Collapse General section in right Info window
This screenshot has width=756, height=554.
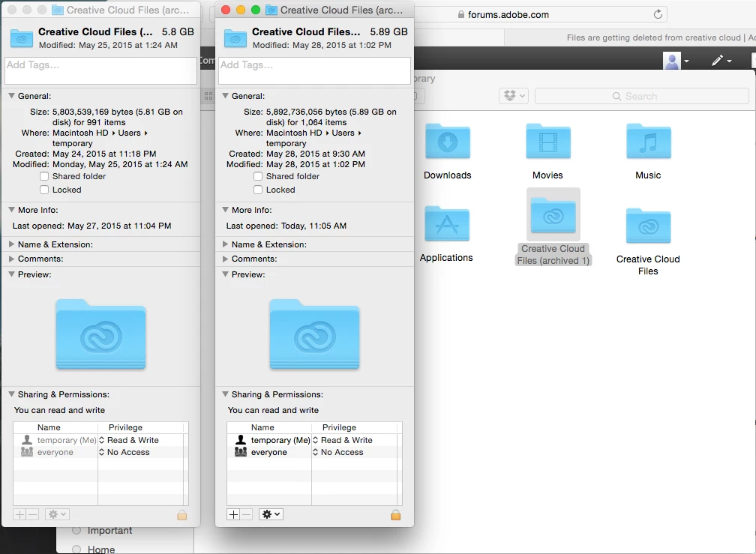(225, 96)
